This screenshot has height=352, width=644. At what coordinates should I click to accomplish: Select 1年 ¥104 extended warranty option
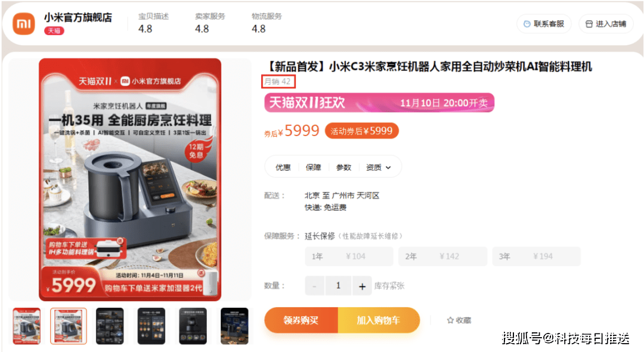tap(349, 257)
